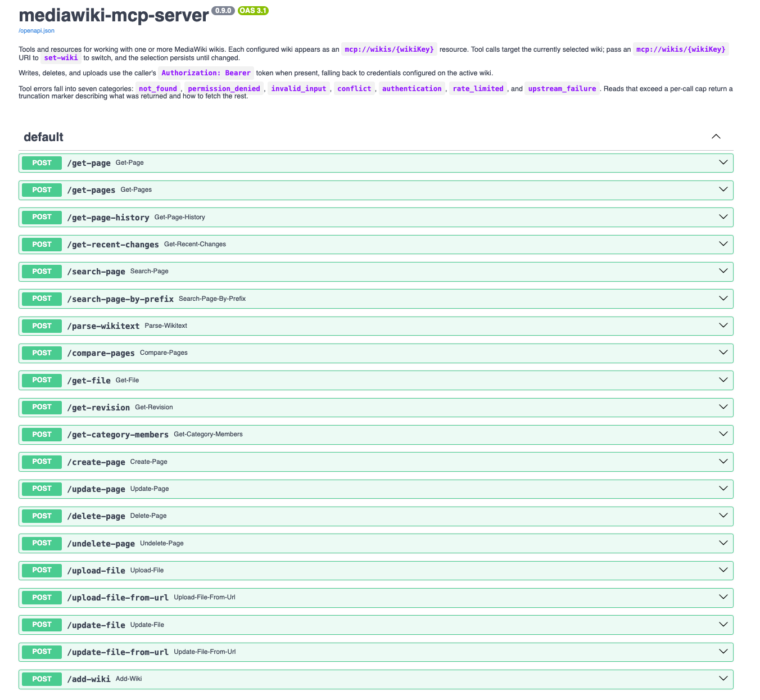The height and width of the screenshot is (700, 760).
Task: Open the /get-category-members endpoint path
Action: tap(117, 435)
